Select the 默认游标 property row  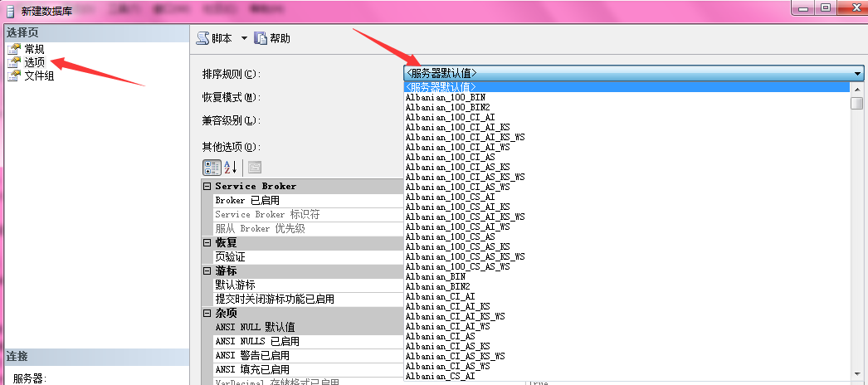click(309, 285)
